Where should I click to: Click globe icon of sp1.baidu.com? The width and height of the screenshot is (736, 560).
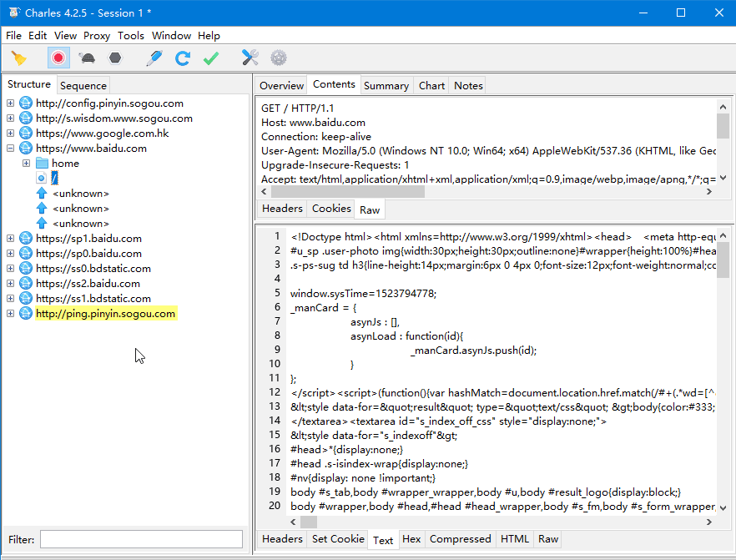[26, 239]
